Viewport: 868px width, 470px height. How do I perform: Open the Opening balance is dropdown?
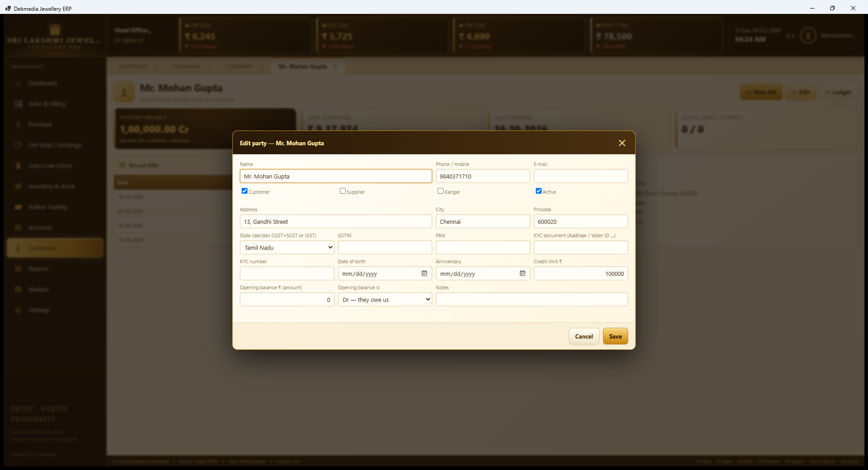coord(385,300)
